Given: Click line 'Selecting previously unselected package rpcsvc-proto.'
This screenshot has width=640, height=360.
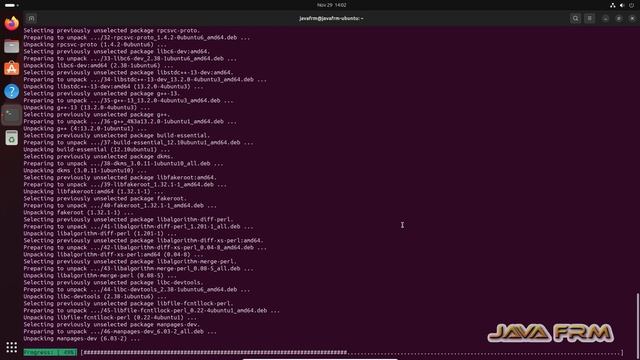Looking at the screenshot, I should pyautogui.click(x=112, y=31).
